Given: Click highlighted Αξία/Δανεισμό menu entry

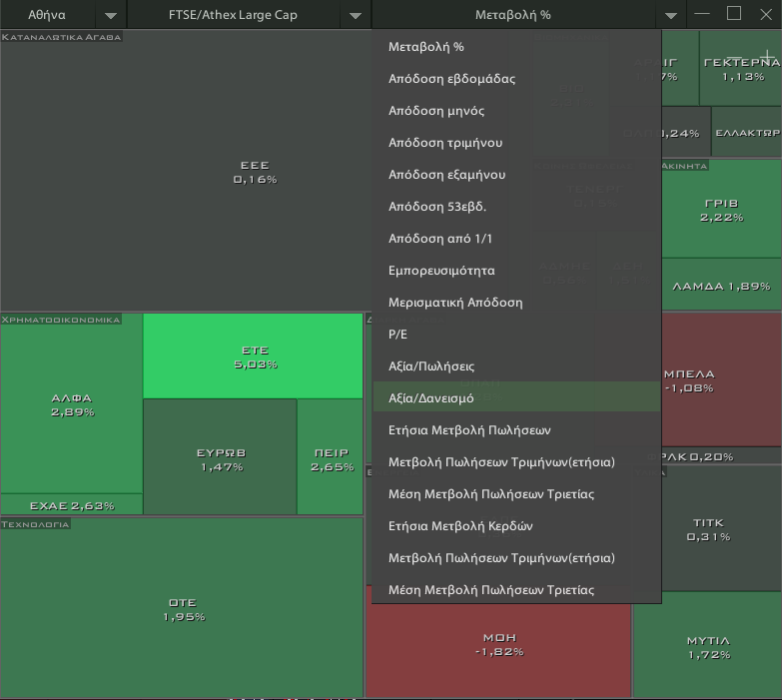Looking at the screenshot, I should (516, 397).
